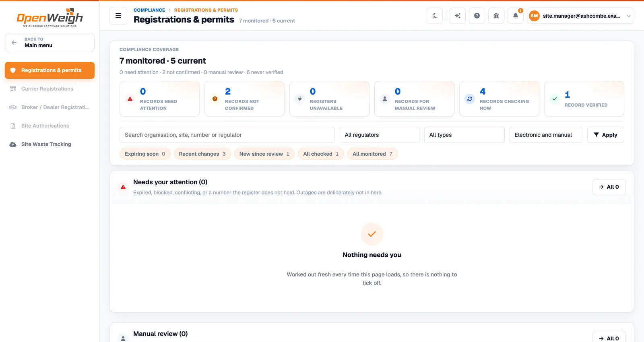The image size is (644, 342).
Task: Click the Needs your attention warning triangle
Action: (123, 187)
